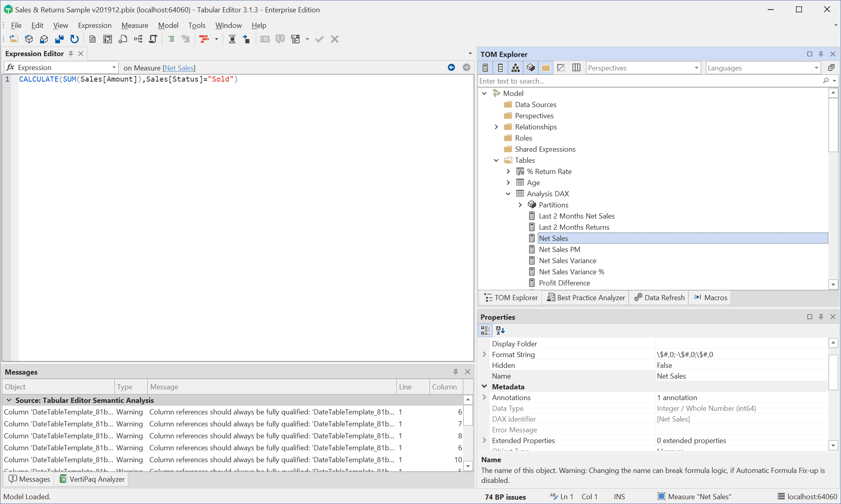Switch to Best Practice Analyzer tab

click(586, 298)
